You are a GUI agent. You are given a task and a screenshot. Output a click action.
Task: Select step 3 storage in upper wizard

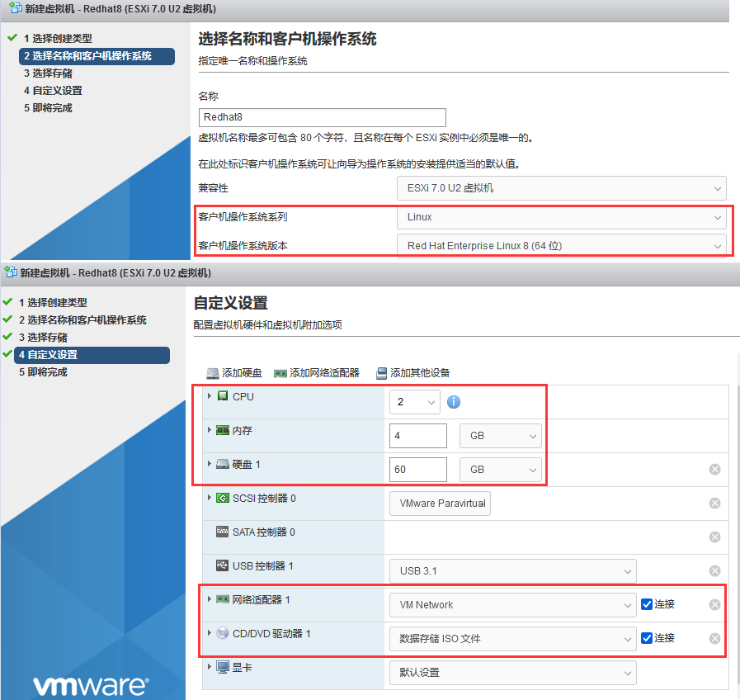pyautogui.click(x=48, y=73)
